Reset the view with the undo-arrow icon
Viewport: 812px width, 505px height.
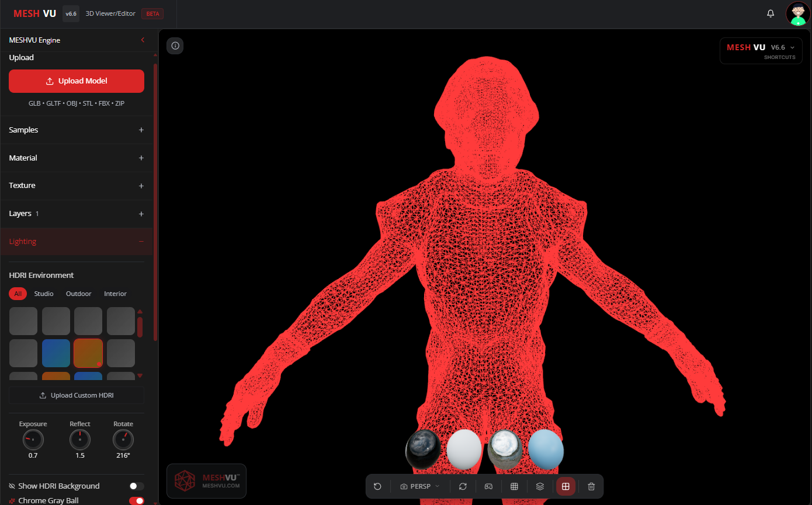[377, 486]
